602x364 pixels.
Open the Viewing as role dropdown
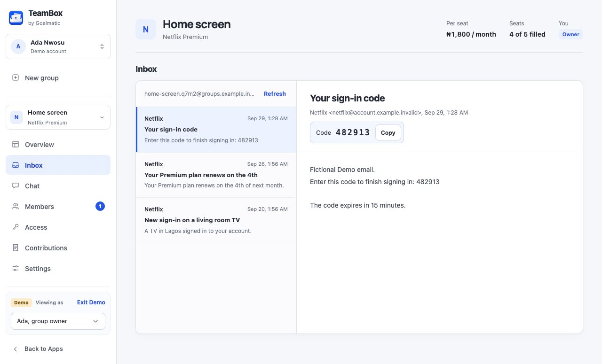coord(58,321)
